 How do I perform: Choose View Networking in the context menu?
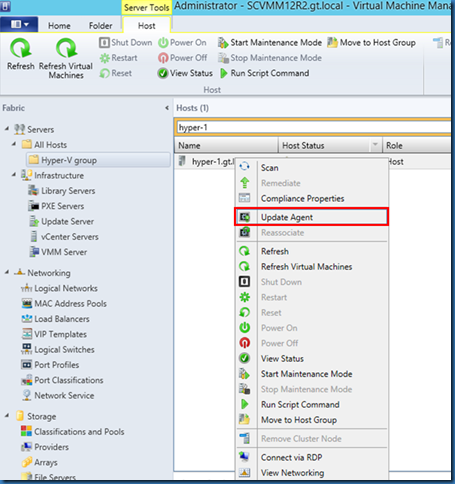(311, 472)
